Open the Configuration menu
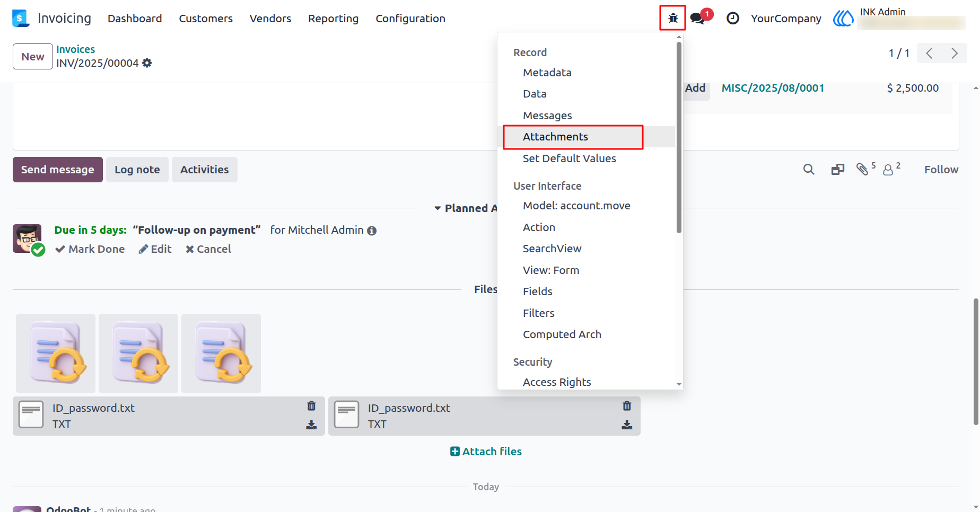The image size is (980, 512). click(410, 19)
